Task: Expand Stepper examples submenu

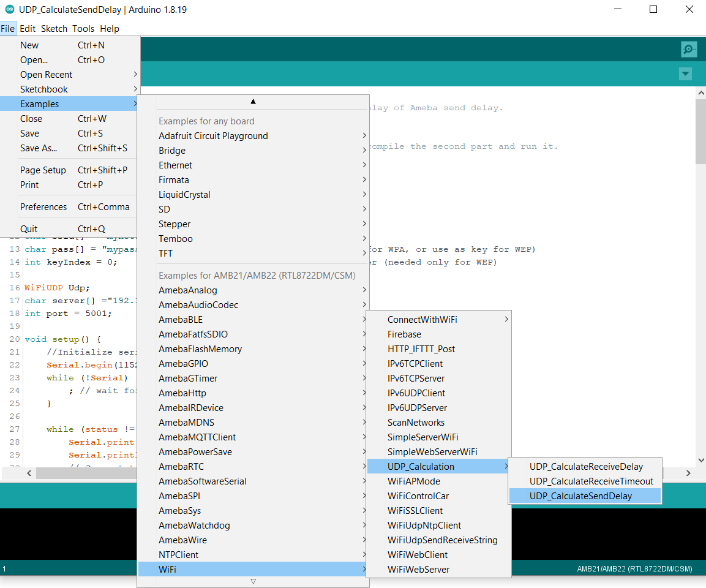Action: pyautogui.click(x=253, y=224)
